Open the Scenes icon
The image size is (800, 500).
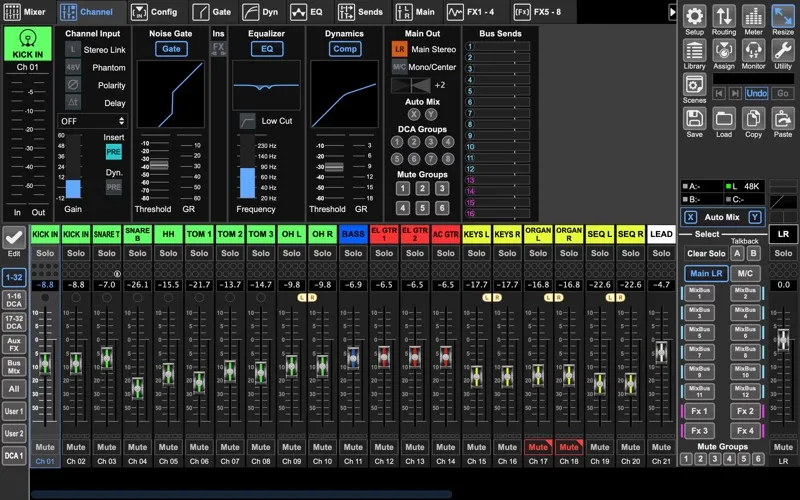point(694,84)
